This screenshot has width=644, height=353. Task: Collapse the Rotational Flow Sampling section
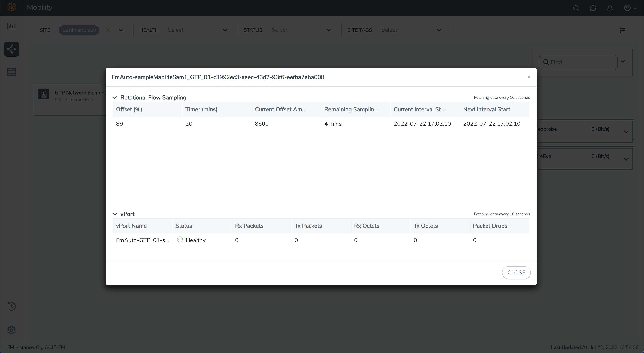115,97
